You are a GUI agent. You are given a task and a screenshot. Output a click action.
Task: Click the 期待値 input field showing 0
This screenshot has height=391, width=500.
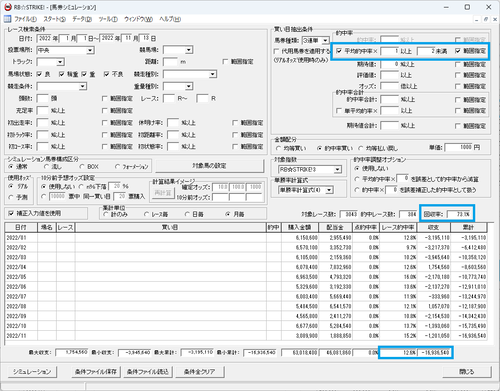[390, 64]
